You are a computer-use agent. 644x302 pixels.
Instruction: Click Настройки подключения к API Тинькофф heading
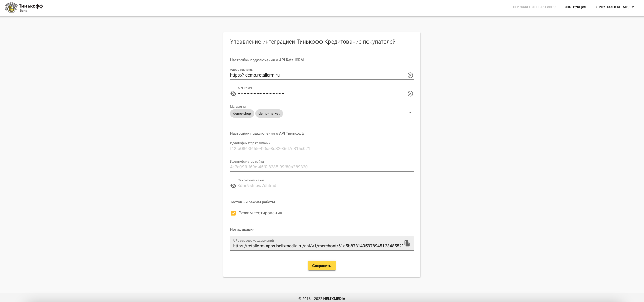(x=267, y=133)
